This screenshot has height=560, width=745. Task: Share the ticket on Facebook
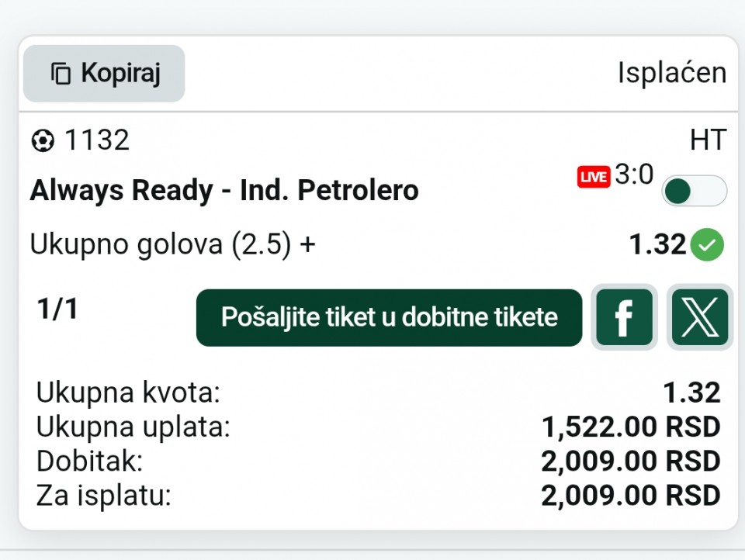pos(624,317)
